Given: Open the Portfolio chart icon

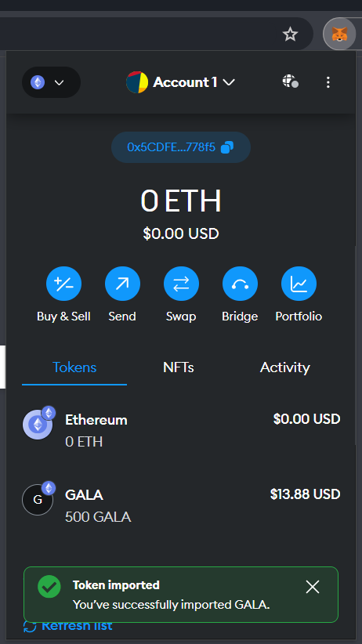Looking at the screenshot, I should pyautogui.click(x=299, y=284).
